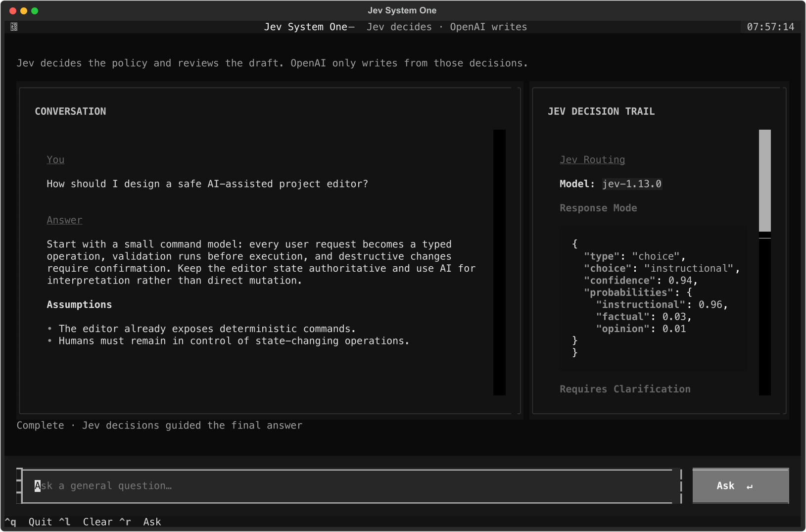Click the Decision Trail scrollbar thumb
The image size is (806, 532).
click(765, 181)
